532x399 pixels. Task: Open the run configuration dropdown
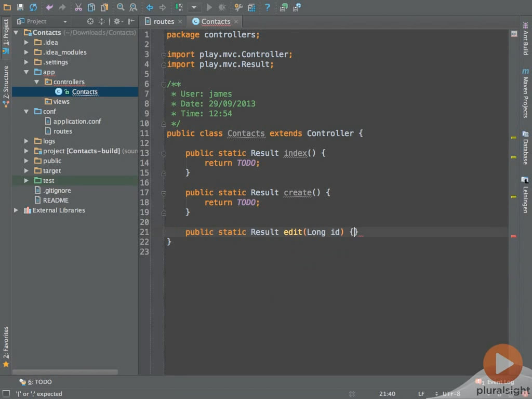(x=194, y=7)
